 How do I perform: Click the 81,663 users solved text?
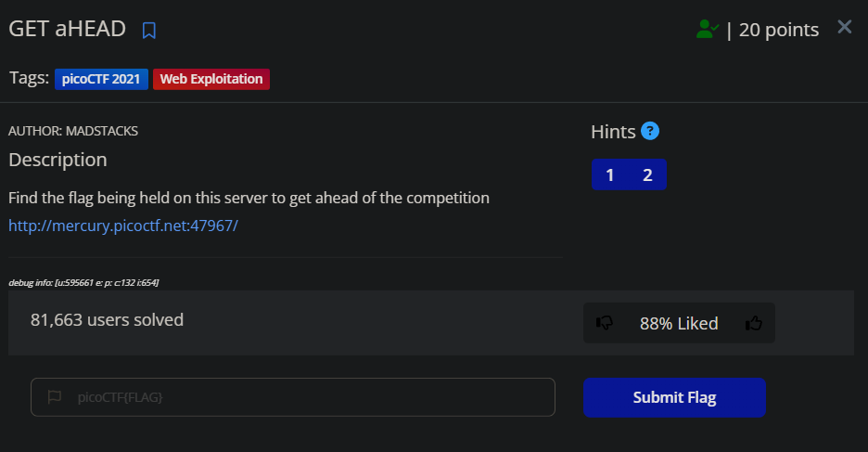(x=107, y=320)
